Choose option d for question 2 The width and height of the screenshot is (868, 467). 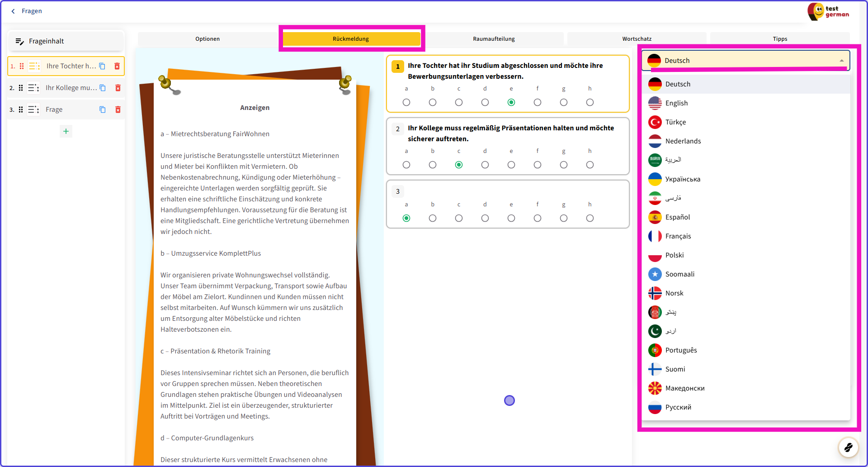[485, 165]
